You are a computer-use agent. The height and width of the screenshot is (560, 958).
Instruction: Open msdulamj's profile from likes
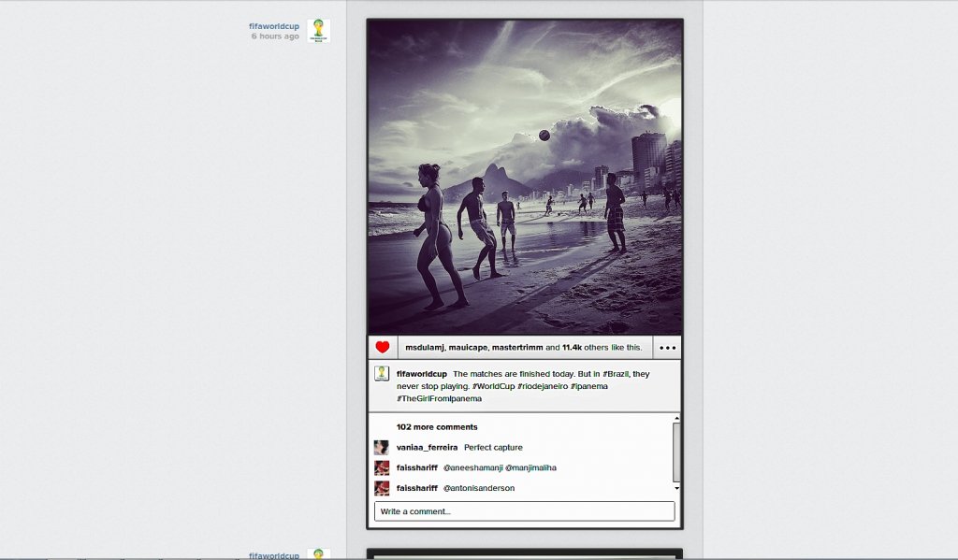(x=425, y=348)
